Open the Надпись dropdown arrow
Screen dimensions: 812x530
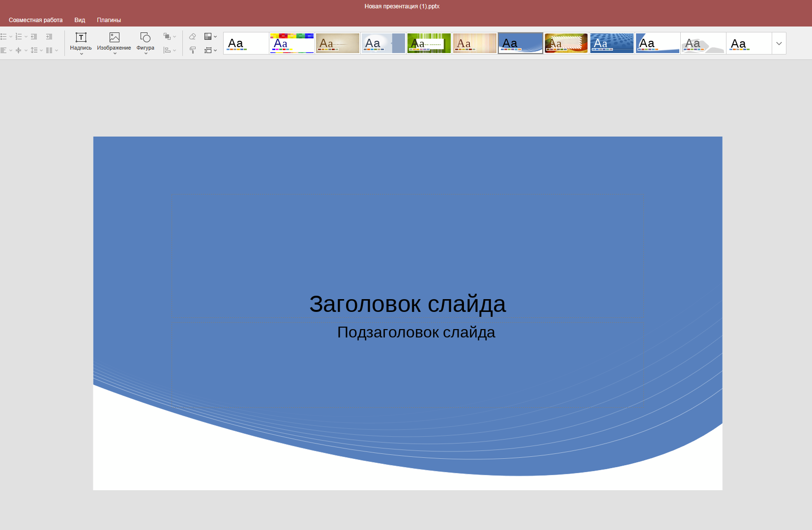point(82,54)
